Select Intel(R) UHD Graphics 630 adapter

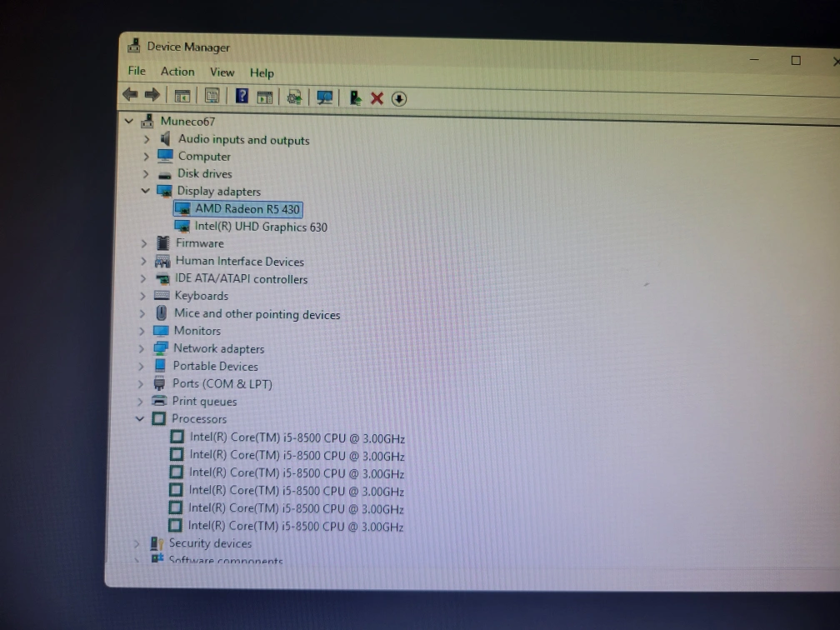coord(260,227)
